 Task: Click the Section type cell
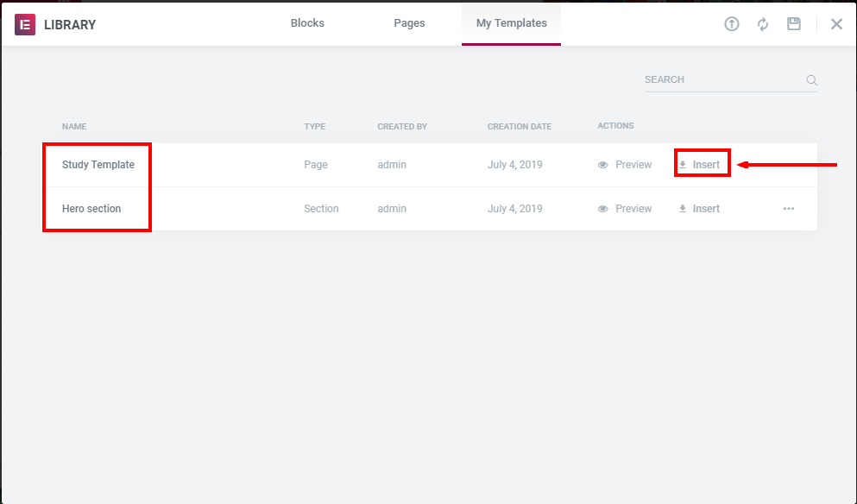321,209
